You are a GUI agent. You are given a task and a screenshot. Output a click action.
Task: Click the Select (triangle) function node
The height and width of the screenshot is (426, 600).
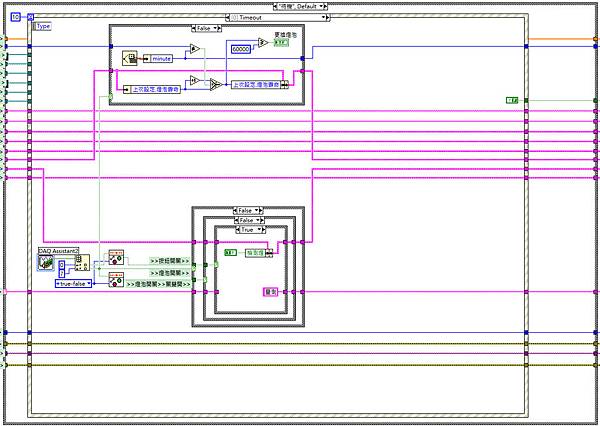216,84
